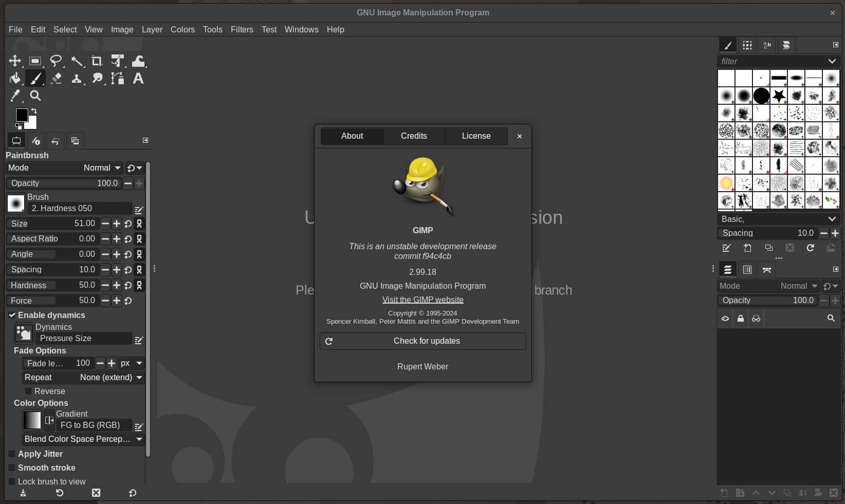The image size is (845, 504).
Task: Activate the Clone tool
Action: point(77,78)
